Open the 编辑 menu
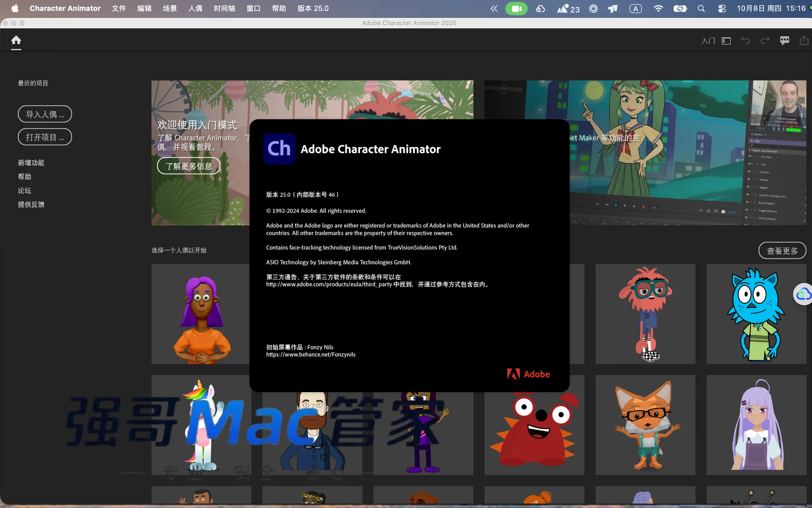The width and height of the screenshot is (812, 508). (x=144, y=8)
